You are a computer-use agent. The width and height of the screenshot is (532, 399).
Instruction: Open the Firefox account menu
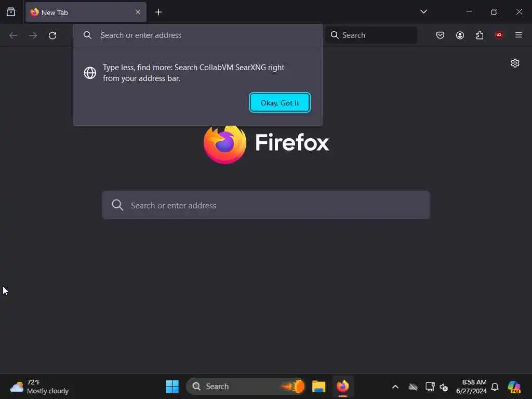tap(460, 35)
